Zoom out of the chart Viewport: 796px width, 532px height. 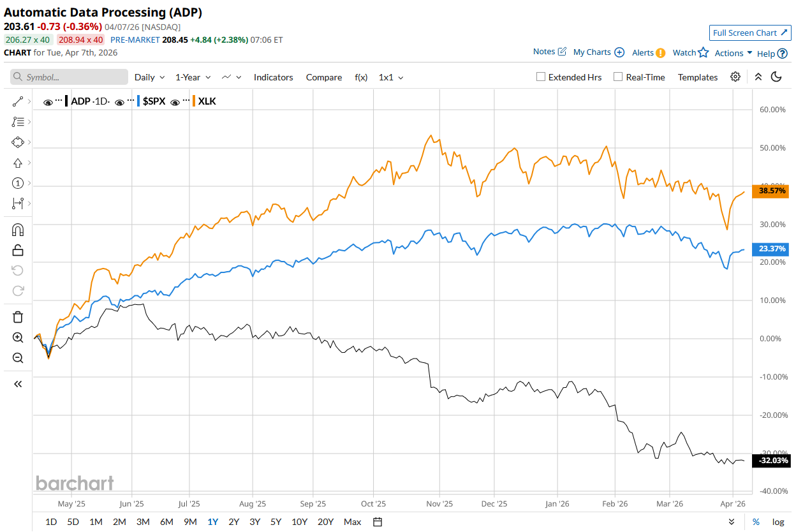[18, 358]
